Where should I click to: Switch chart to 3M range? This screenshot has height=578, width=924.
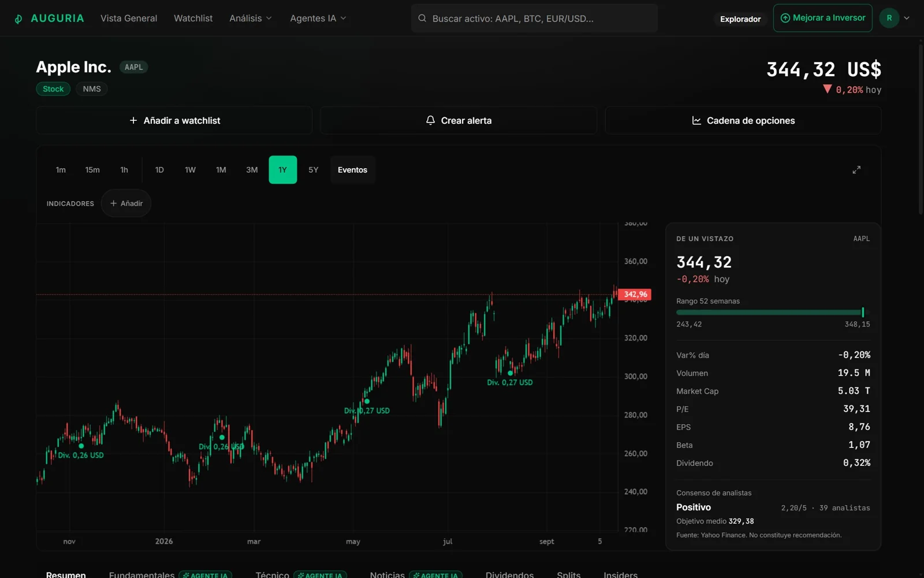pyautogui.click(x=252, y=170)
